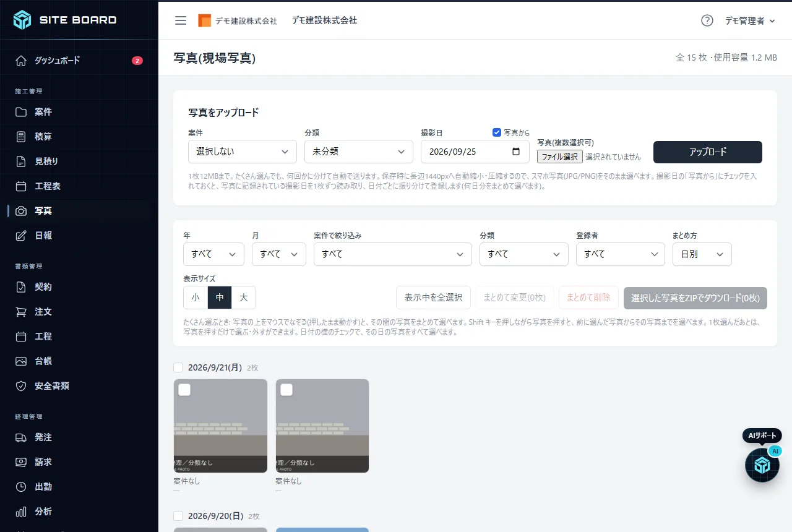Click the 台帳 image icon
This screenshot has height=532, width=792.
tap(21, 361)
